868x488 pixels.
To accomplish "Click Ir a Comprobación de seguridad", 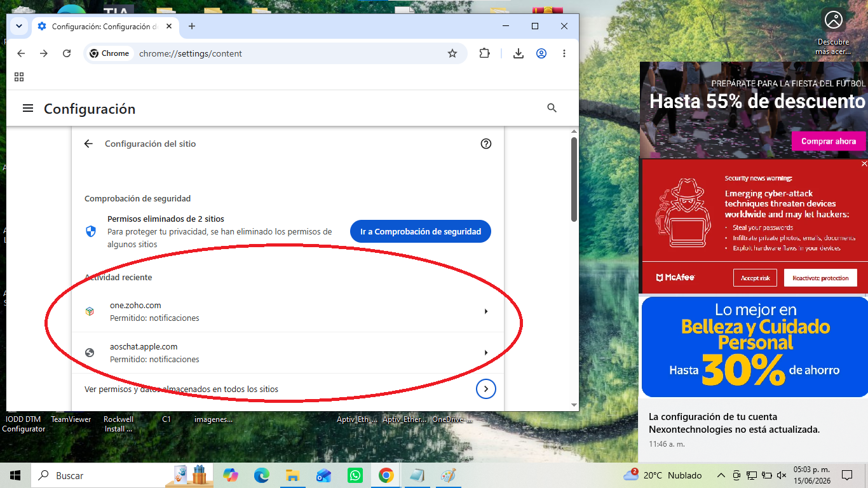I will (421, 231).
